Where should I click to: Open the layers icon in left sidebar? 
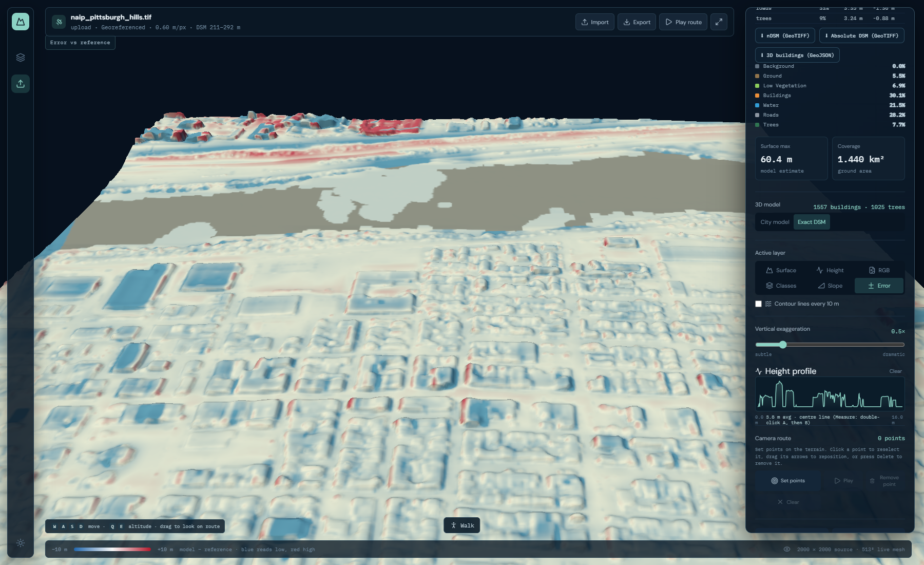coord(21,58)
